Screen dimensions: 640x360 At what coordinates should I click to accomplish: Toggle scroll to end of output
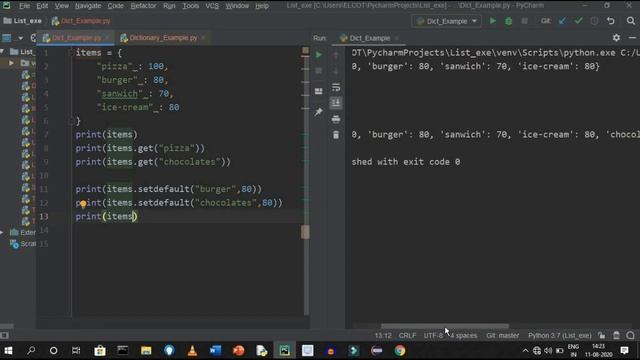click(x=336, y=103)
